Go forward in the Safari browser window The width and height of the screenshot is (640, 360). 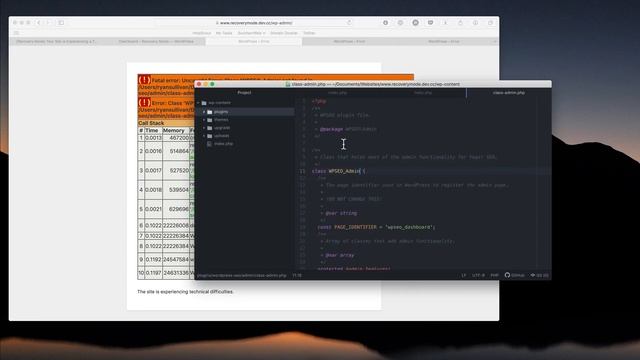coord(47,23)
